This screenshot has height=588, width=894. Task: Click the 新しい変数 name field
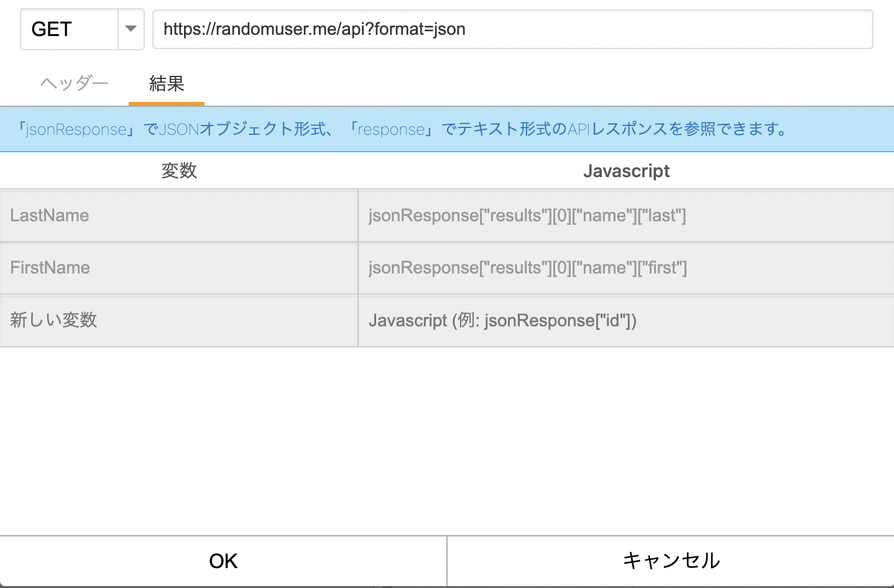[179, 320]
